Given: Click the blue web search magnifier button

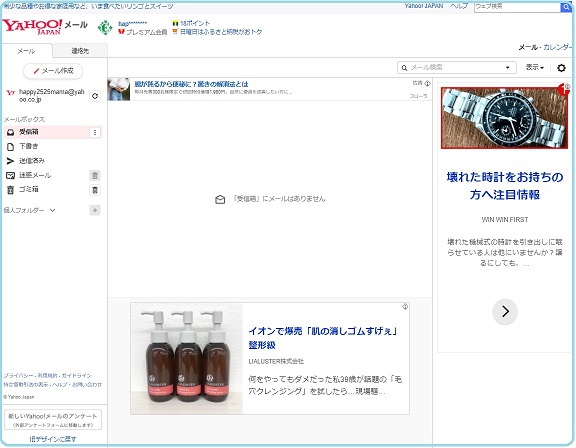Looking at the screenshot, I should pos(566,7).
